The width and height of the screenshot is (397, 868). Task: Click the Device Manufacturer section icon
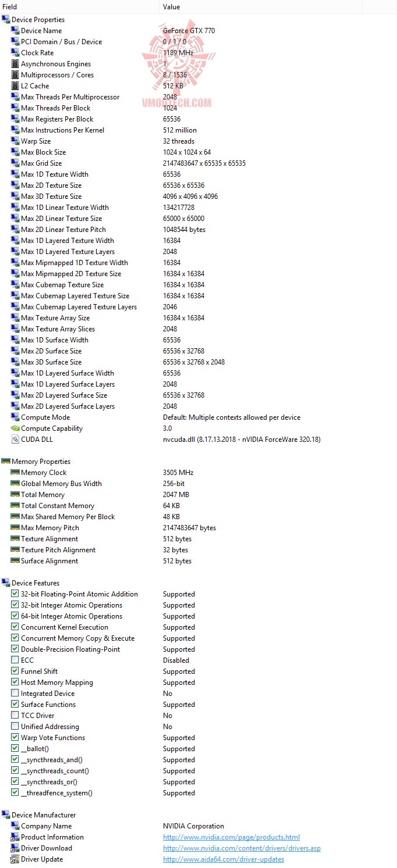(6, 815)
